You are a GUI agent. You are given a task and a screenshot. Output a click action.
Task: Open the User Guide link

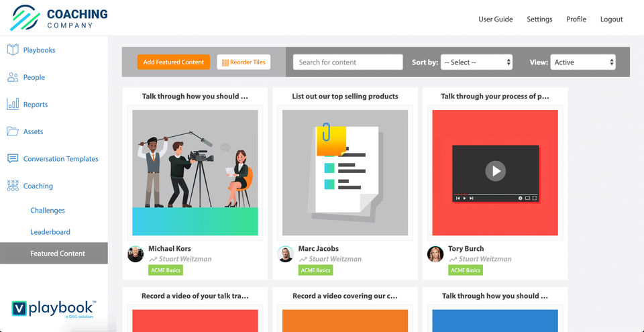tap(495, 19)
